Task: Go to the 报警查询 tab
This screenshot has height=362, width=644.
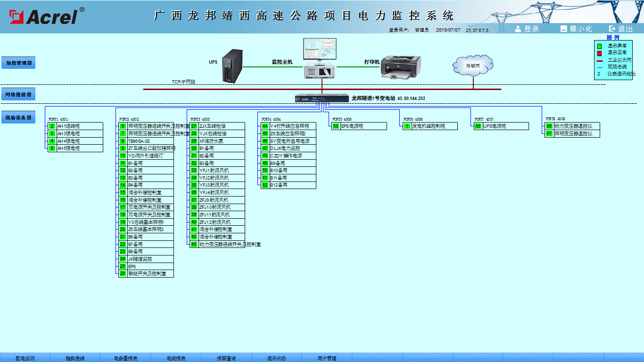Action: 226,358
